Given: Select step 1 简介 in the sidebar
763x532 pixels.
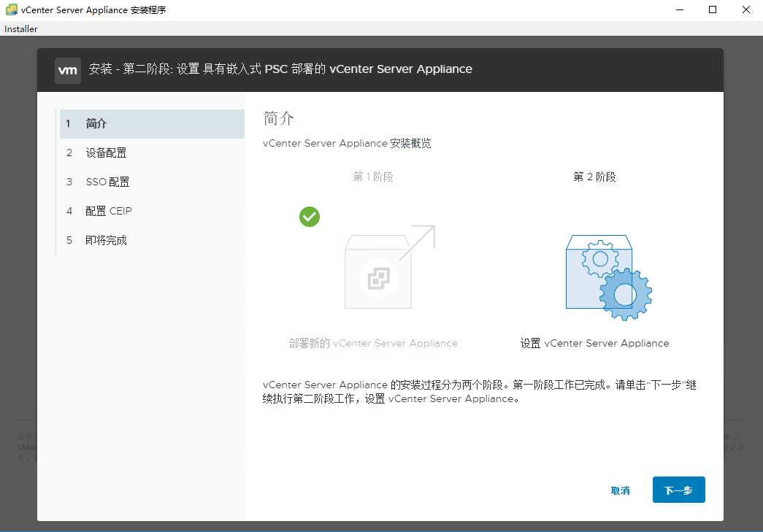Looking at the screenshot, I should tap(96, 123).
